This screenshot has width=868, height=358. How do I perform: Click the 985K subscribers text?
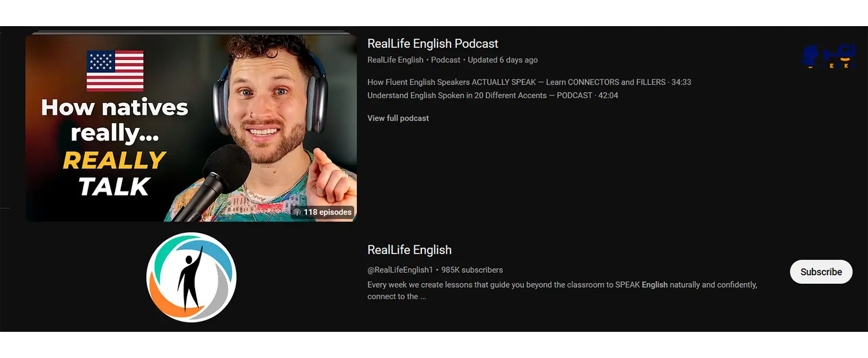pyautogui.click(x=472, y=270)
